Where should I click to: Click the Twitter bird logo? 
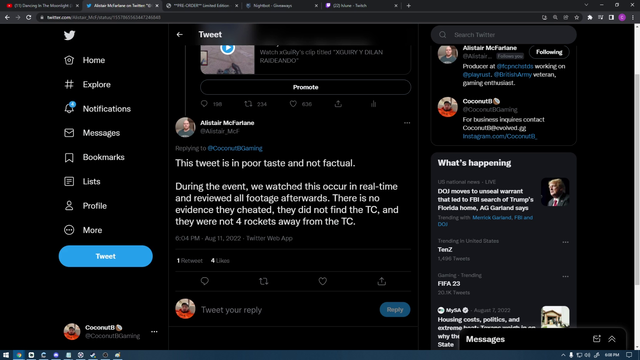pyautogui.click(x=69, y=35)
